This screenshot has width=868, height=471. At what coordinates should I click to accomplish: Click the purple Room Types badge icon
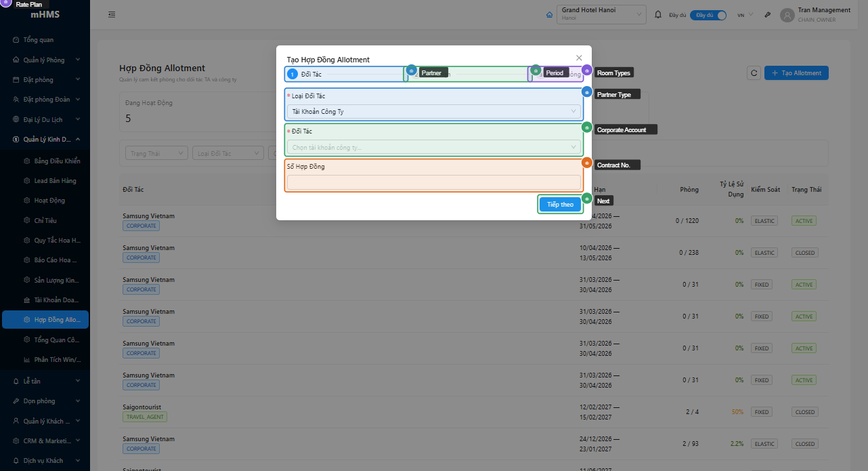pos(587,70)
